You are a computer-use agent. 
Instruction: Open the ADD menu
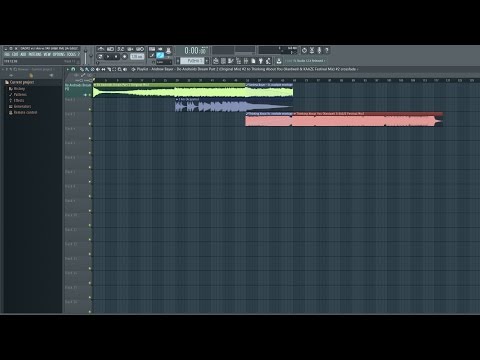(x=23, y=54)
